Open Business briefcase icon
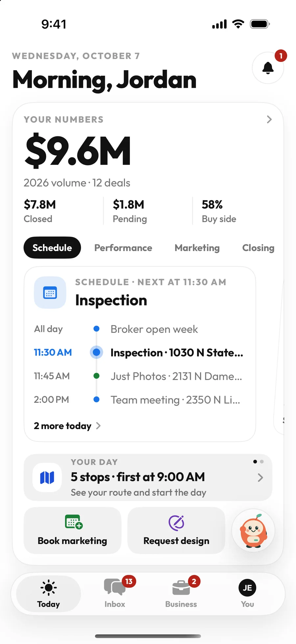The image size is (296, 644). point(181,588)
